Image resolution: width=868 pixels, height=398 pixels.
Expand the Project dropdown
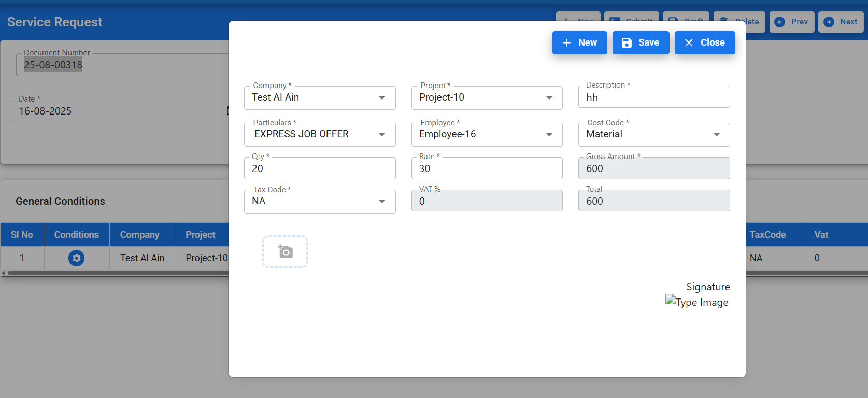(x=549, y=98)
